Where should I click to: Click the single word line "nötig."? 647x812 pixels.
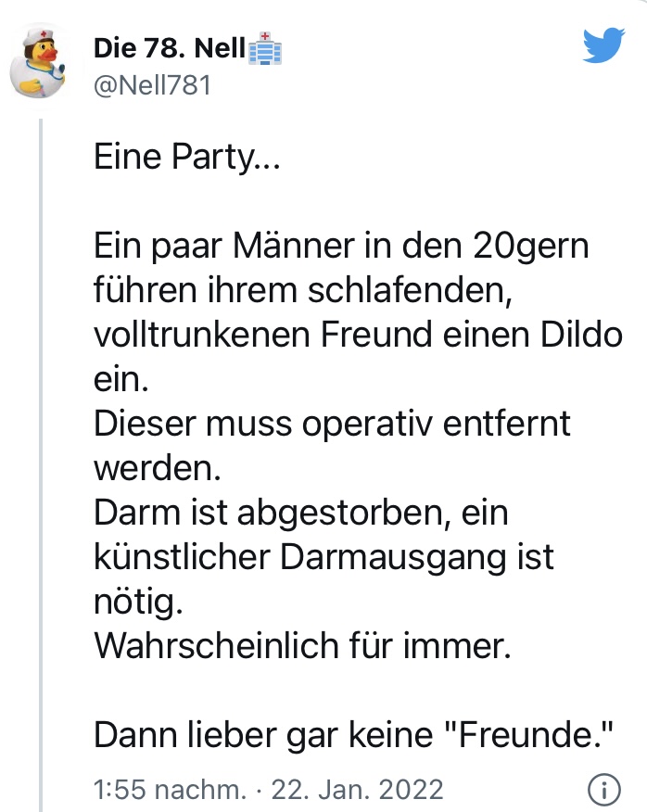(x=139, y=600)
